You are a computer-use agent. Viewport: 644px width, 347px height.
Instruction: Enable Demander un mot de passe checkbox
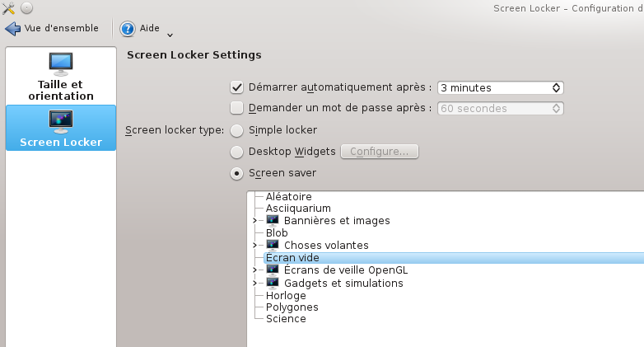click(x=236, y=108)
